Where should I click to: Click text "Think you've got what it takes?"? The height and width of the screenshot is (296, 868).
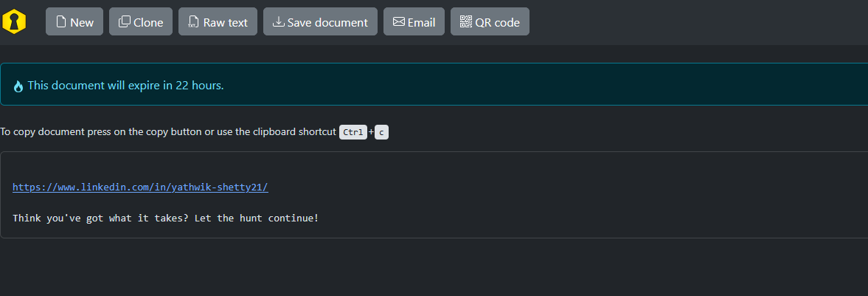pos(101,218)
